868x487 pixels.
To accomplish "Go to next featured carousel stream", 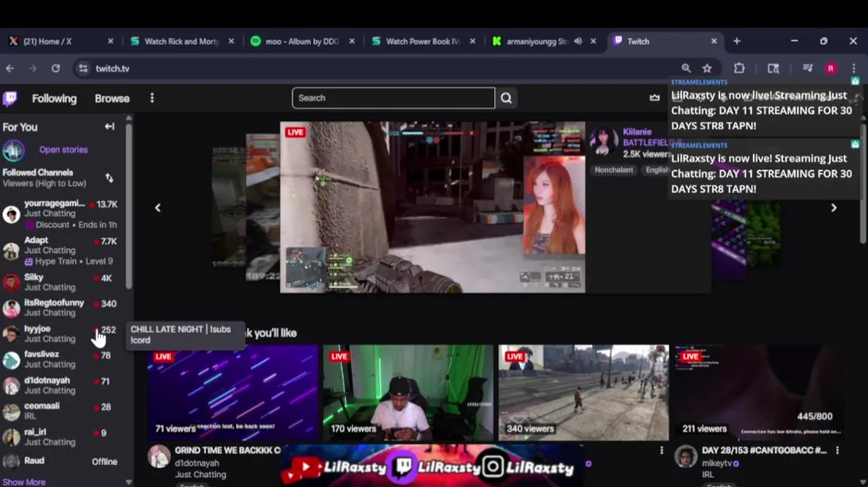I will pos(834,208).
